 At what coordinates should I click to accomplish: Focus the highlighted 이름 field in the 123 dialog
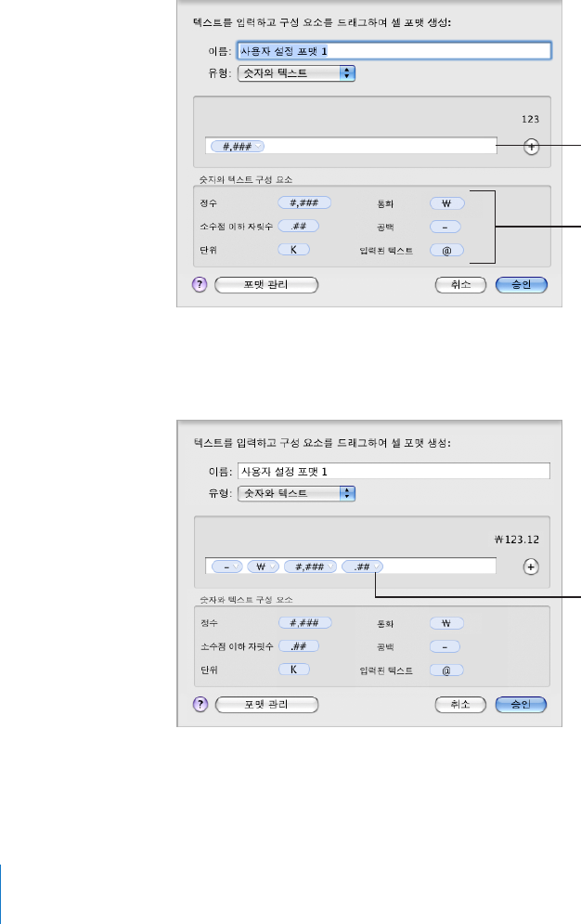coord(394,50)
